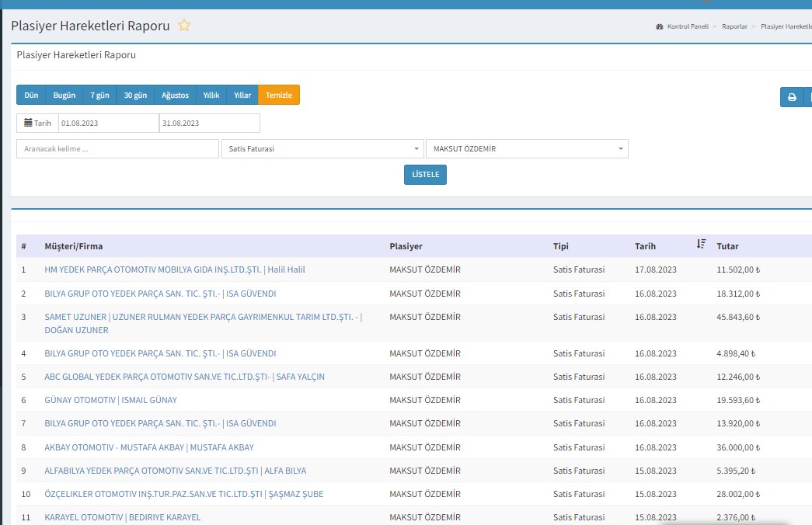The image size is (812, 525).
Task: Open Kontrol Paneli breadcrumb link
Action: coord(688,26)
